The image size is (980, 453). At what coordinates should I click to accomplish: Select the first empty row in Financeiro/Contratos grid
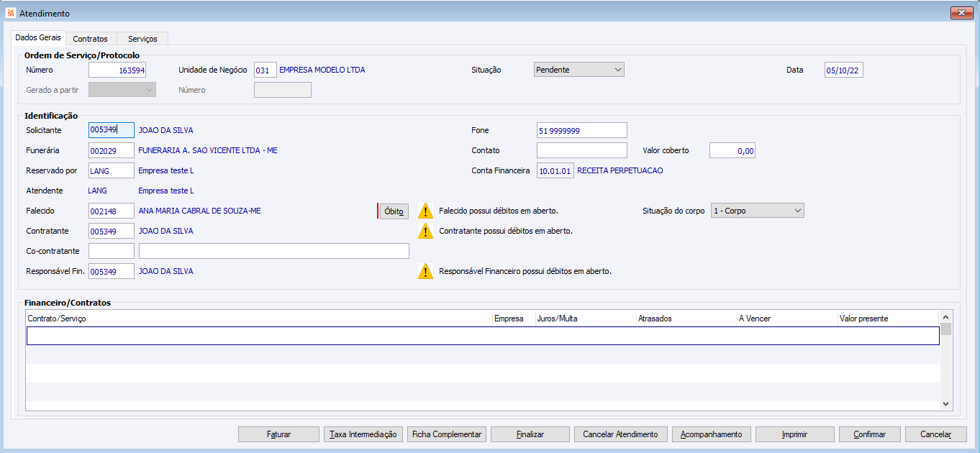pos(483,336)
